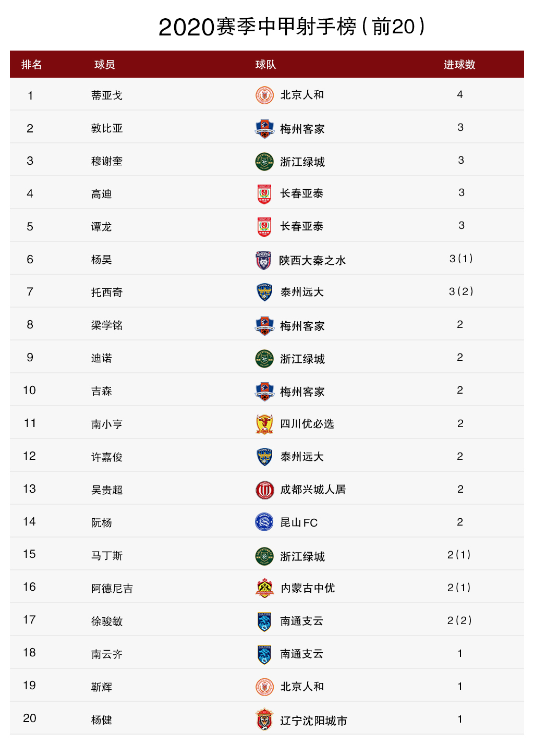Select the 球队 column header
Image resolution: width=534 pixels, height=756 pixels.
click(x=265, y=65)
